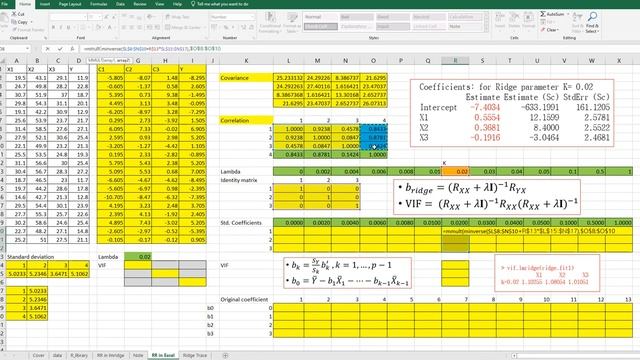
Task: Select the Calculation cell style
Action: (x=465, y=17)
